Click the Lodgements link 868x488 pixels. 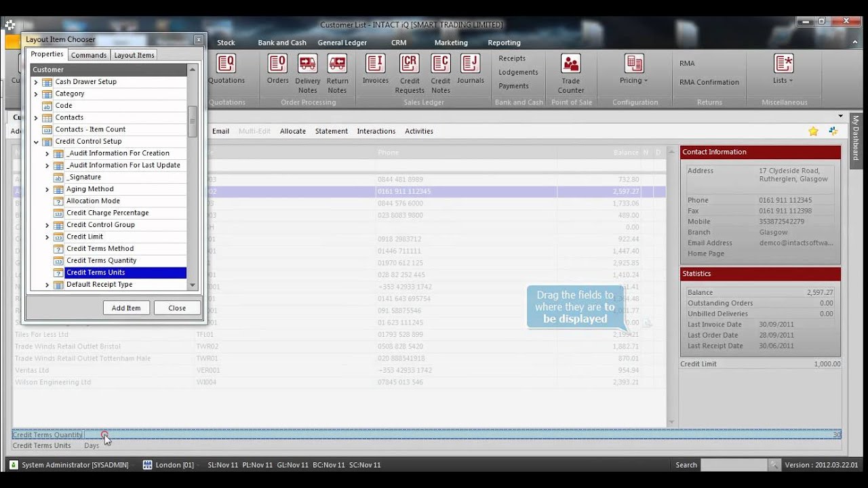(x=518, y=73)
